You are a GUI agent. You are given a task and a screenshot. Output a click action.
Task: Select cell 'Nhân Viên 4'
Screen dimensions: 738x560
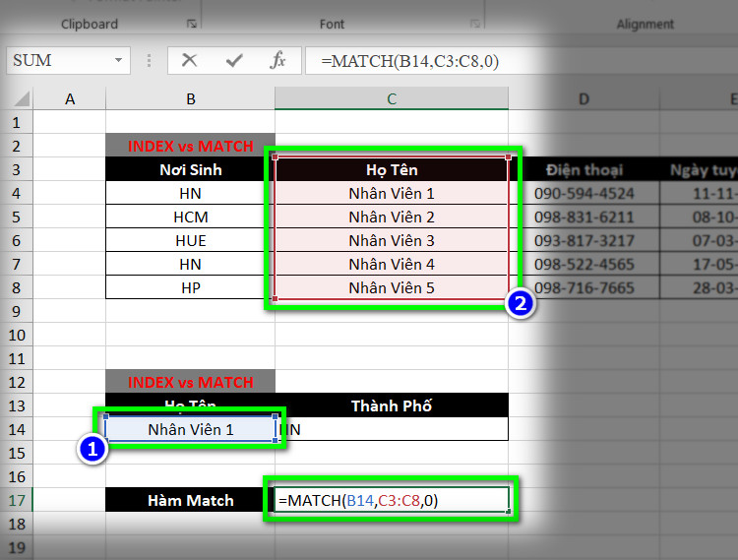pyautogui.click(x=392, y=264)
